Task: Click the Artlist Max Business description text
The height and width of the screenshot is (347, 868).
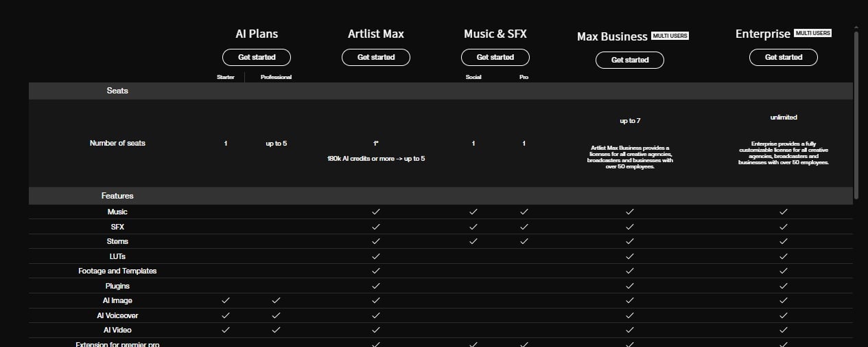Action: pyautogui.click(x=630, y=157)
